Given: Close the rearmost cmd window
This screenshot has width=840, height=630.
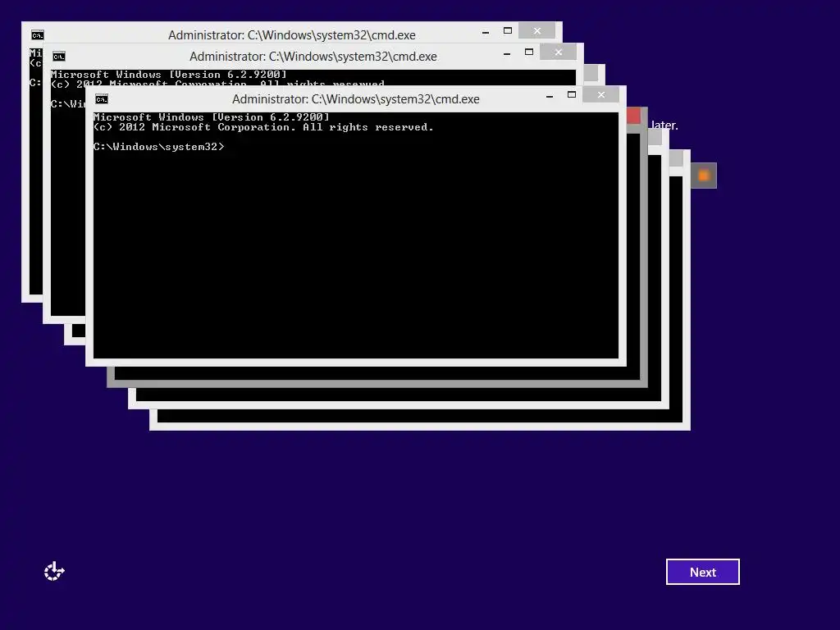Looking at the screenshot, I should pyautogui.click(x=536, y=30).
